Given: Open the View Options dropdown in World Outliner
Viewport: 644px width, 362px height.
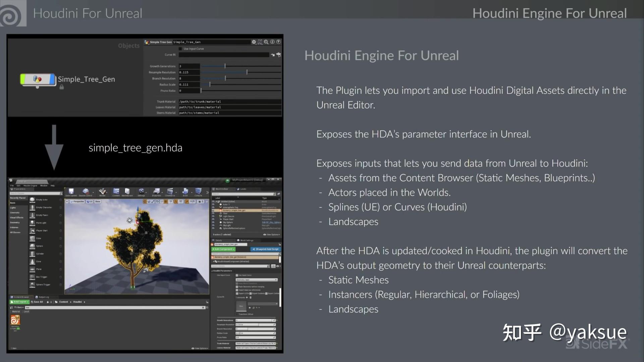Looking at the screenshot, I should point(271,235).
